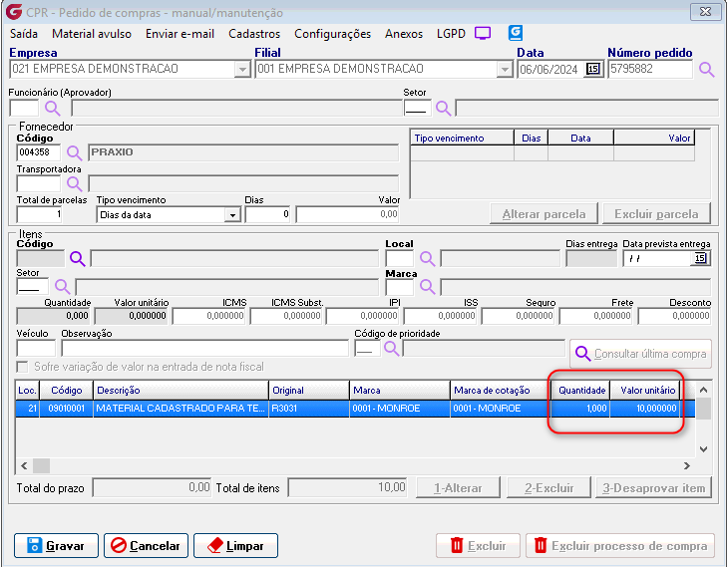
Task: Search Itens Setor with magnifier icon
Action: coord(62,287)
